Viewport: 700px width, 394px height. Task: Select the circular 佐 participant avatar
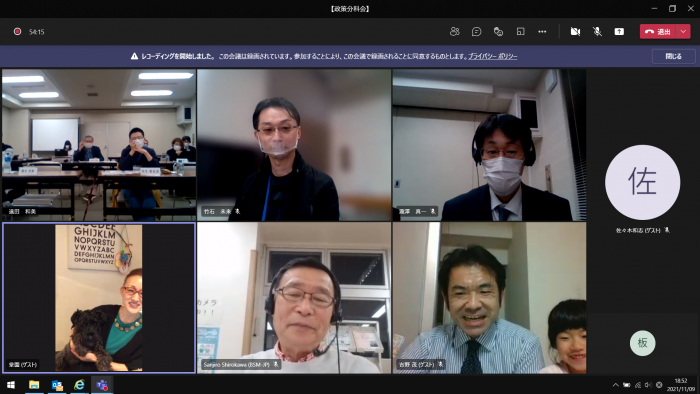tap(642, 182)
